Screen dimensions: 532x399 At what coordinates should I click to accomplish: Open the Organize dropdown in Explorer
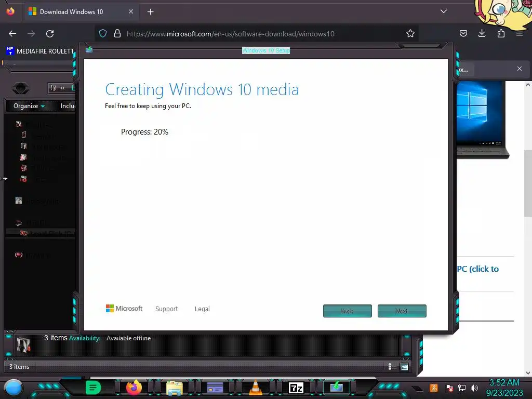tap(29, 106)
